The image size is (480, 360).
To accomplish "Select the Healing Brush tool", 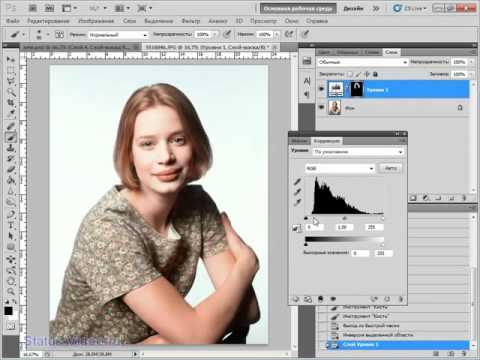I will [11, 126].
